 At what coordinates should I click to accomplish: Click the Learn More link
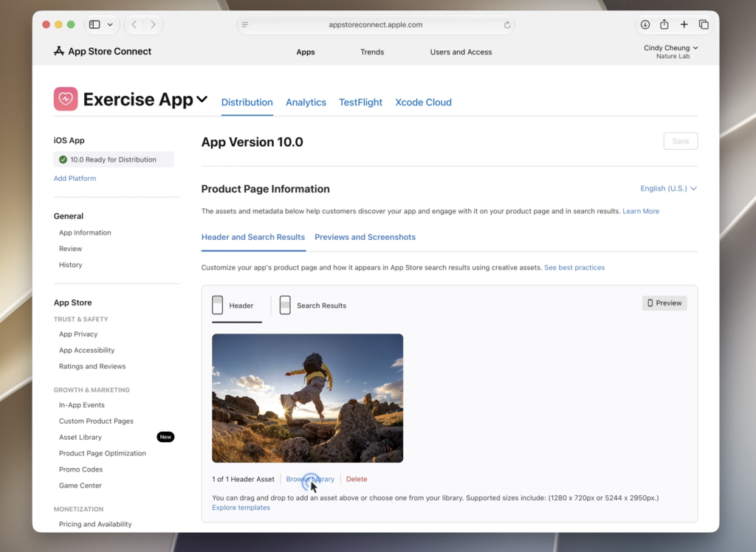coord(641,211)
